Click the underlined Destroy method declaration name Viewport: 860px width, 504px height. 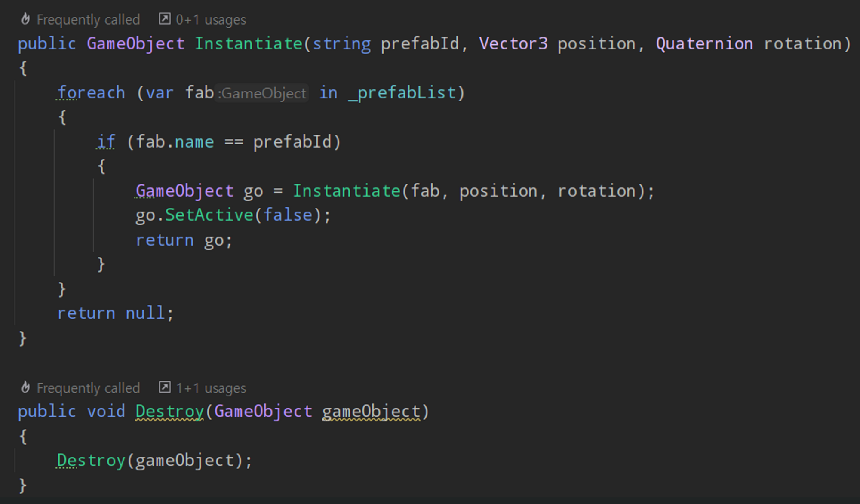[x=169, y=412]
